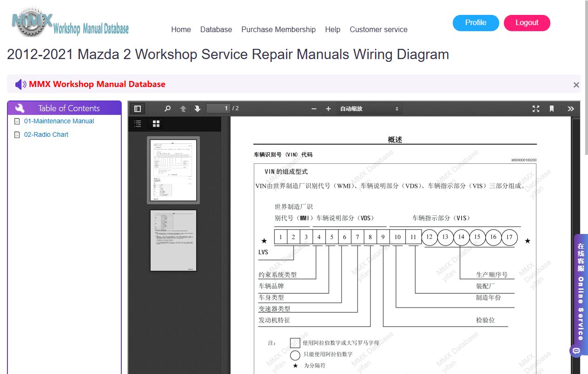588x374 pixels.
Task: Go to previous page arrow
Action: coord(183,109)
